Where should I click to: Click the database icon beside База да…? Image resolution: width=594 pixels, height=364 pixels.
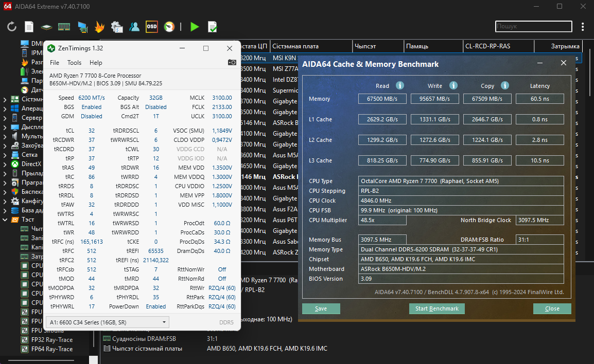[x=15, y=210]
